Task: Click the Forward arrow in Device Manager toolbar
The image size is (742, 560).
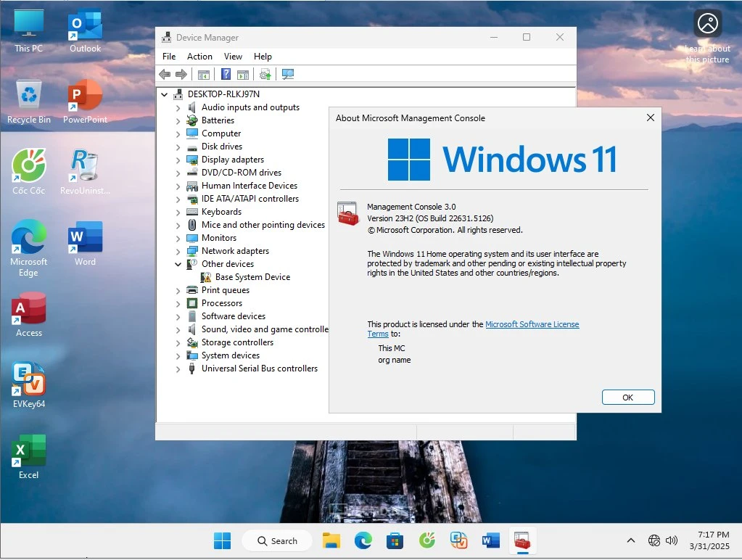Action: pyautogui.click(x=181, y=74)
